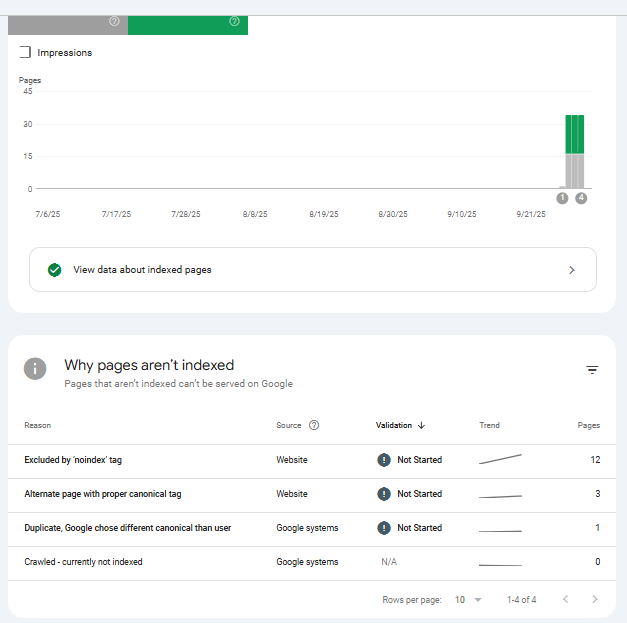Open View data about indexed pages

point(142,270)
